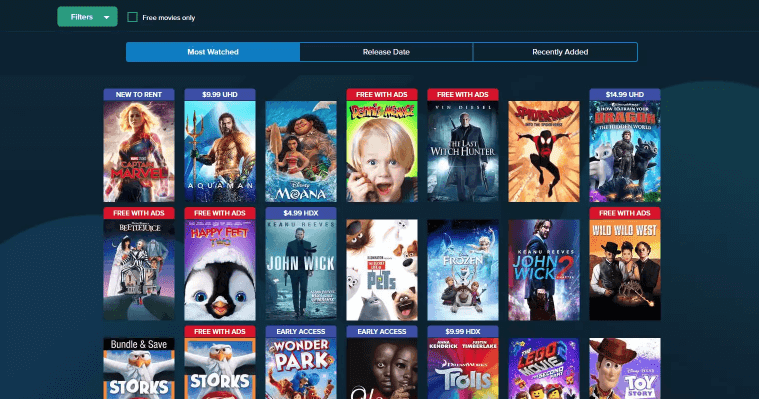Select the Moana movie poster
The width and height of the screenshot is (759, 399).
(x=301, y=151)
